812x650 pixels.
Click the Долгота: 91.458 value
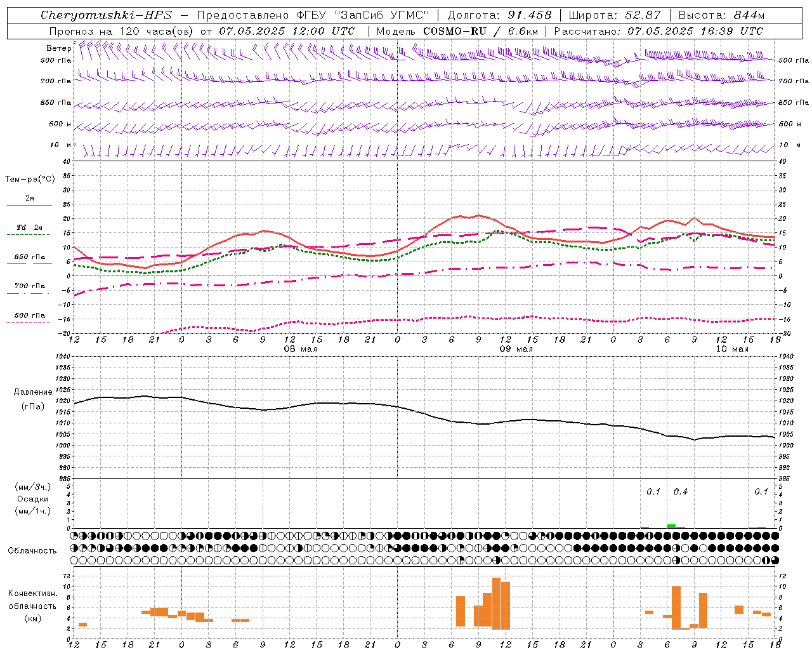point(500,15)
